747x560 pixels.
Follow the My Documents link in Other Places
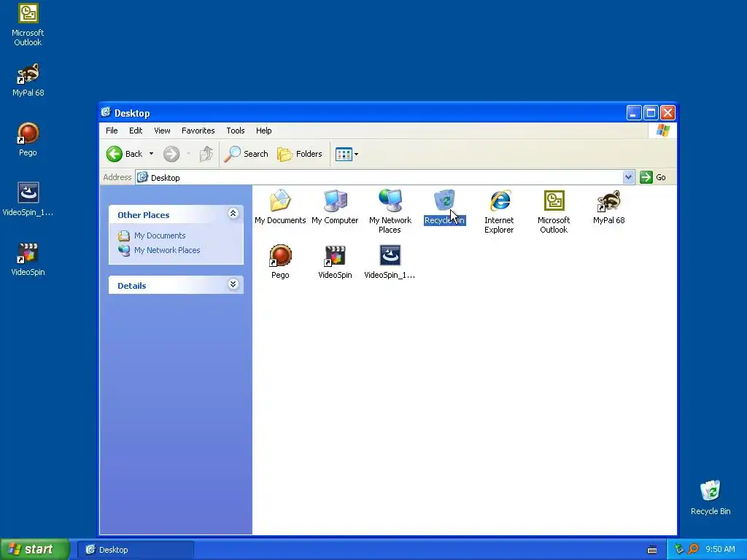pyautogui.click(x=160, y=236)
